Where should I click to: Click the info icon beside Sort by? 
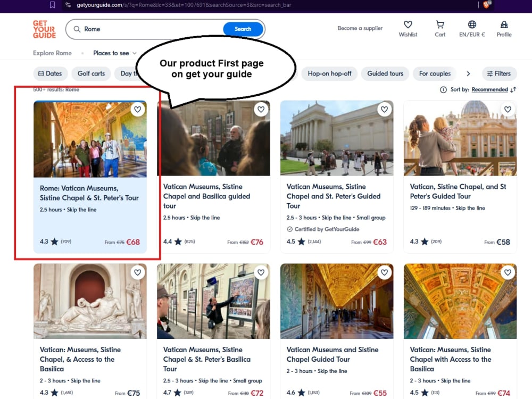coord(443,89)
